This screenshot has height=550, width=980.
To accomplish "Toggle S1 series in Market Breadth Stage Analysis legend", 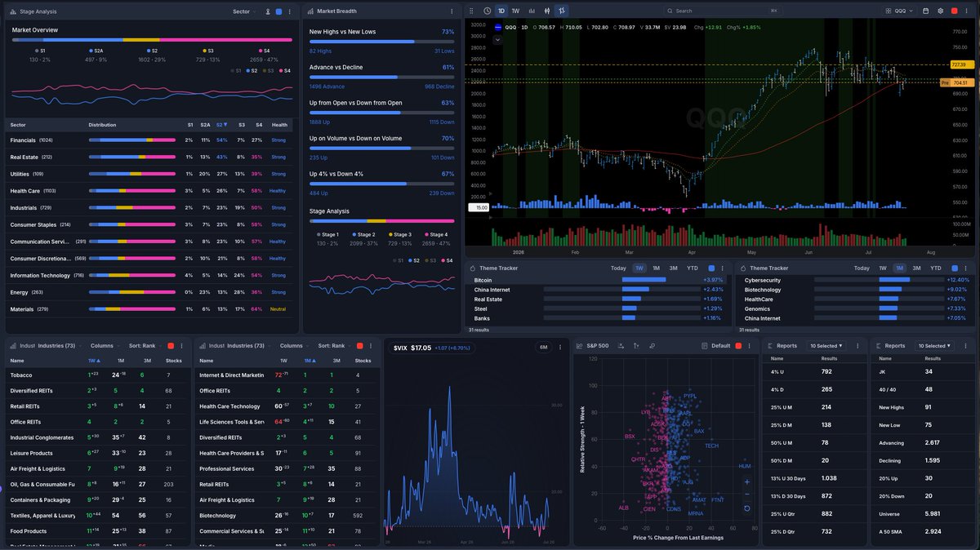I will pos(399,260).
